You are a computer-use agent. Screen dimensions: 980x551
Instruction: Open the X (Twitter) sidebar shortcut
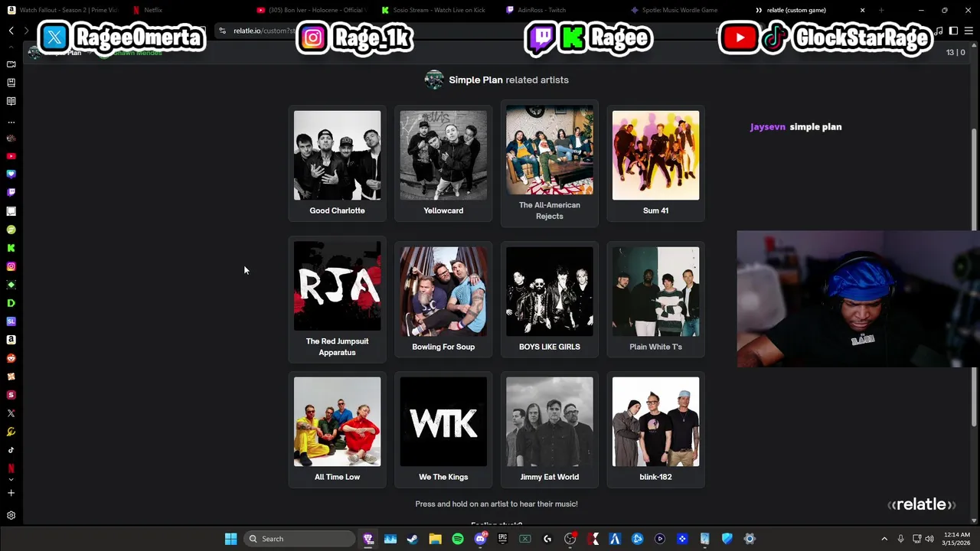11,413
